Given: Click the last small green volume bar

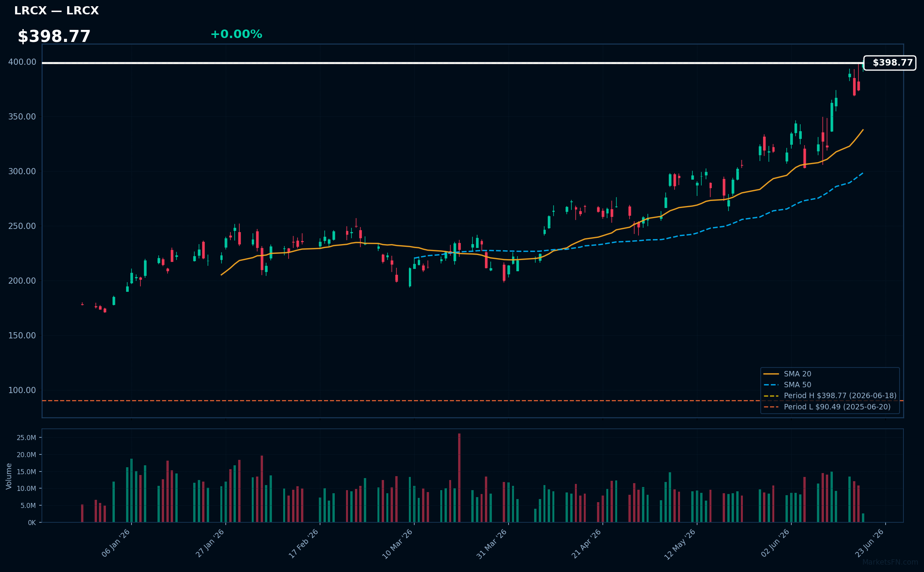Looking at the screenshot, I should [863, 518].
